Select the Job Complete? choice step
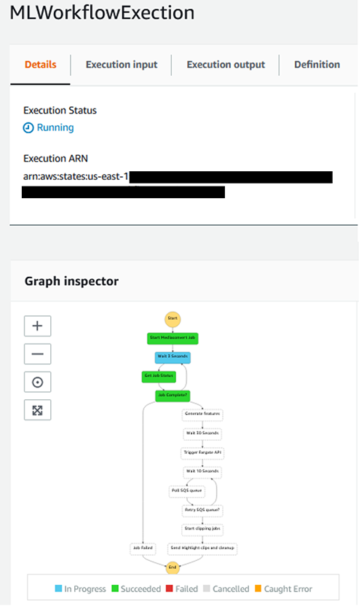Image resolution: width=364 pixels, height=606 pixels. point(173,396)
